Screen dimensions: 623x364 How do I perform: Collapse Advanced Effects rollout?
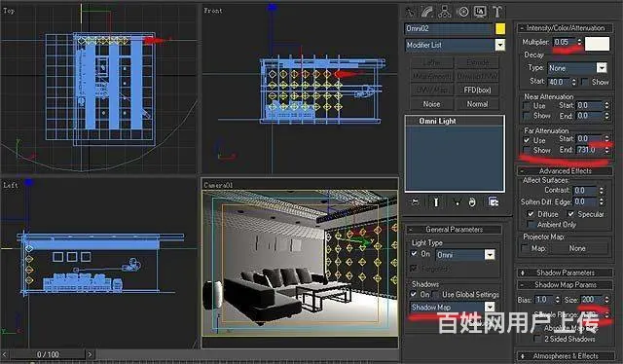[565, 171]
